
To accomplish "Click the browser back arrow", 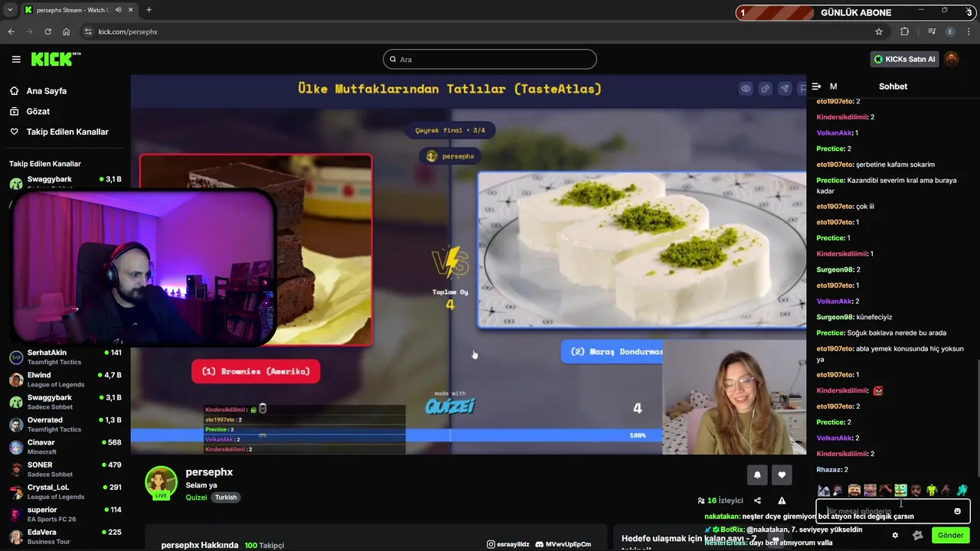I will pos(11,31).
